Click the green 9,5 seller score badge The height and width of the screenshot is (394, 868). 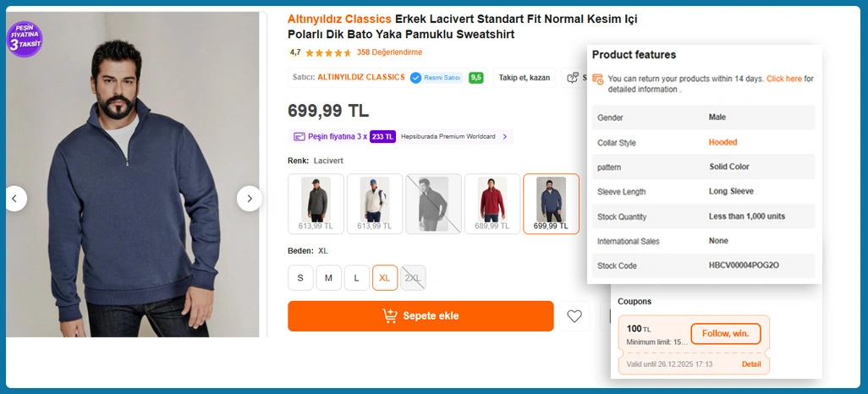tap(476, 78)
